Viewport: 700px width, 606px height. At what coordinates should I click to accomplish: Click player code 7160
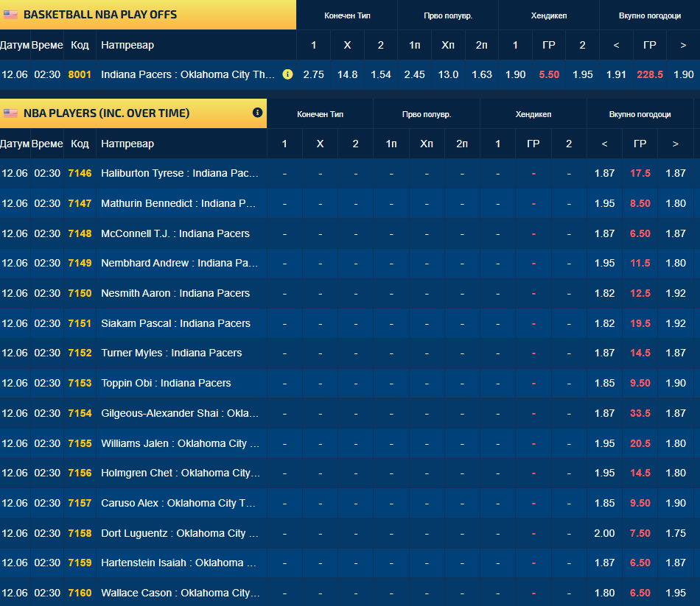click(80, 593)
